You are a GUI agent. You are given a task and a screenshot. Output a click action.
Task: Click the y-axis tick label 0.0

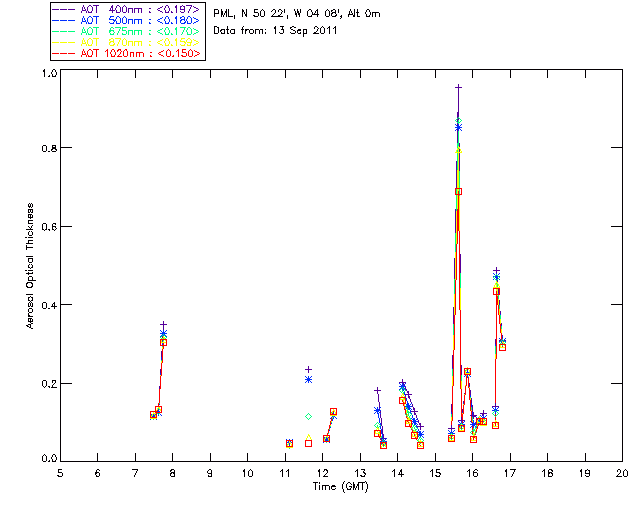coord(49,459)
